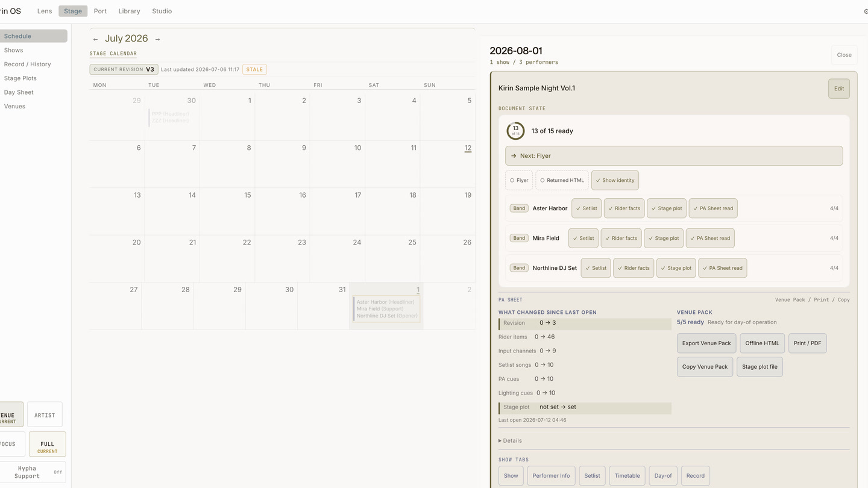Toggle Mira Field Stage plot chip
This screenshot has height=488, width=868.
click(x=664, y=238)
